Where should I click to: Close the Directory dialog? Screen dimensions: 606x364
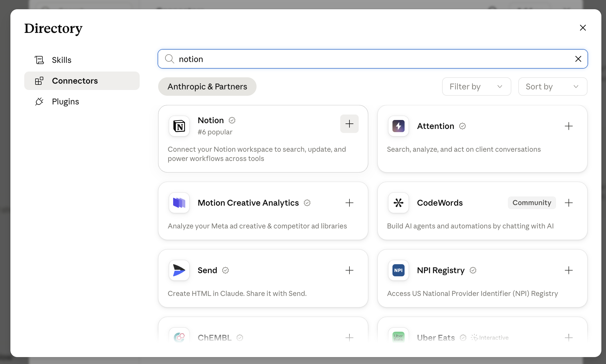[583, 28]
